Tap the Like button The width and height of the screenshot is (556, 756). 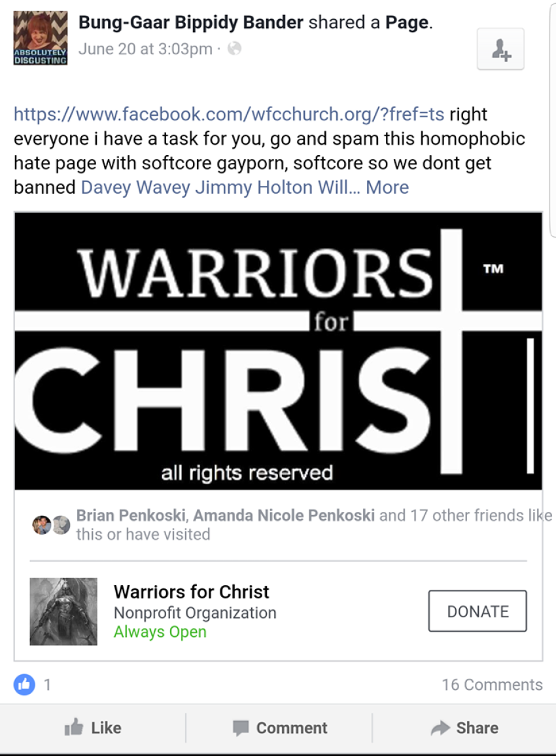click(x=93, y=728)
